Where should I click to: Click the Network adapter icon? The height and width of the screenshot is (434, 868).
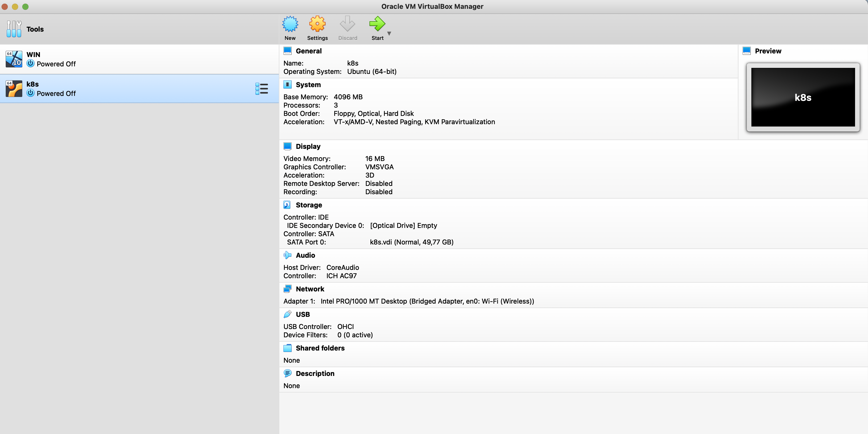tap(287, 289)
